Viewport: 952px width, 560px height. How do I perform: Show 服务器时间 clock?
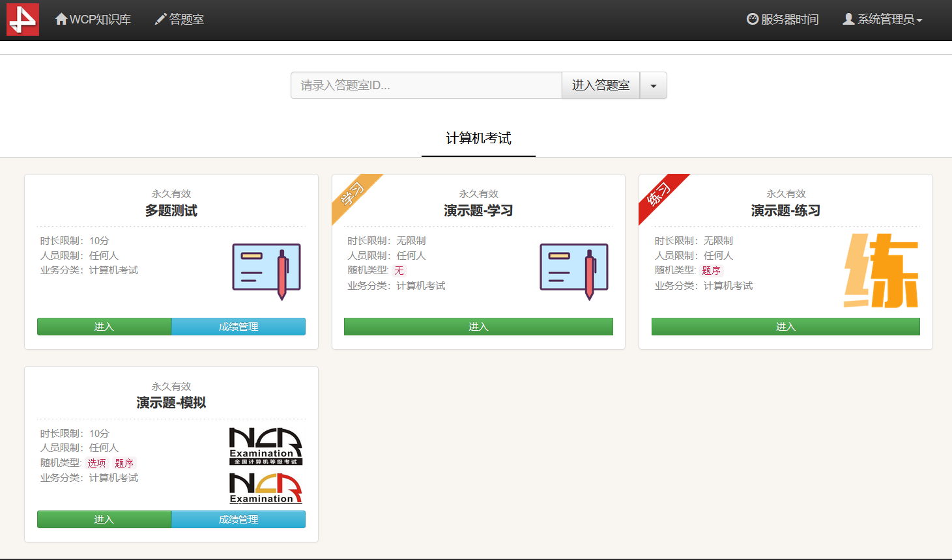coord(783,20)
